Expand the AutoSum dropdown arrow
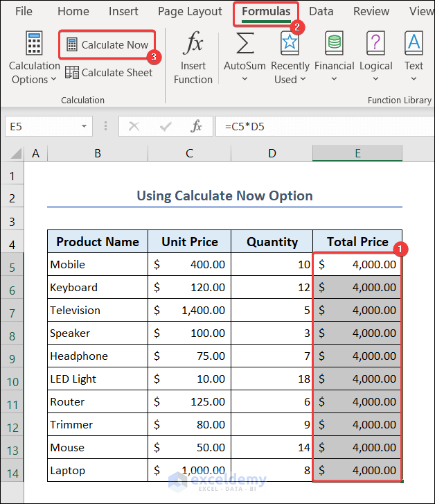 (x=245, y=79)
